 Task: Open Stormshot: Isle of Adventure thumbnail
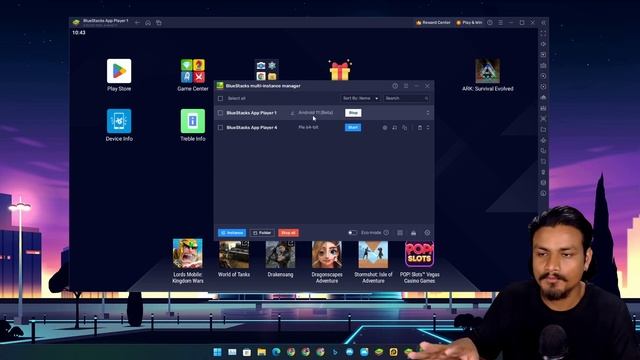[373, 253]
